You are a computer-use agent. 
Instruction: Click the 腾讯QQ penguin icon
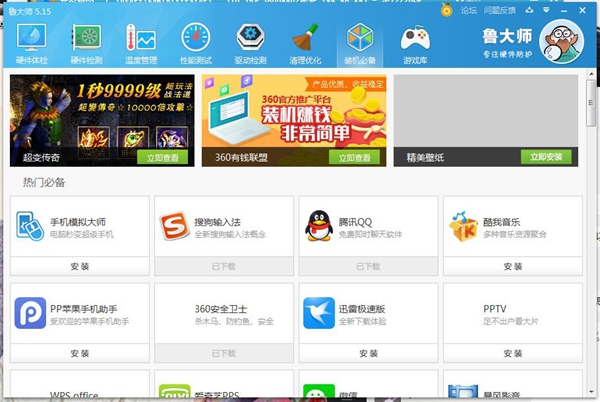319,226
